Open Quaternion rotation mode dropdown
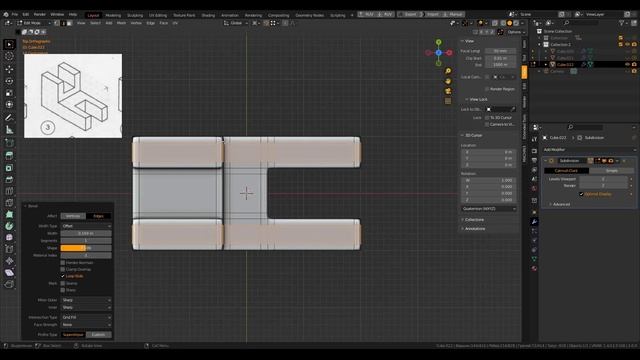Viewport: 640px width, 360px height. pyautogui.click(x=489, y=209)
